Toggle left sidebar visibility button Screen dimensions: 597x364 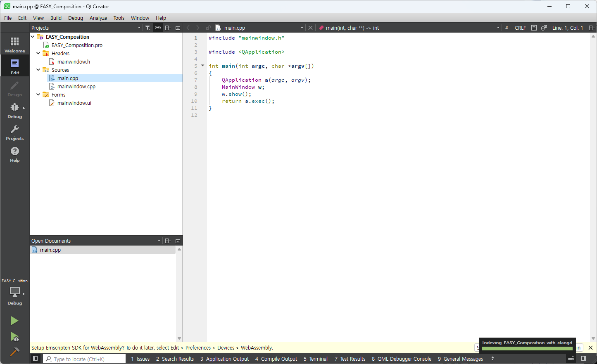(36, 359)
